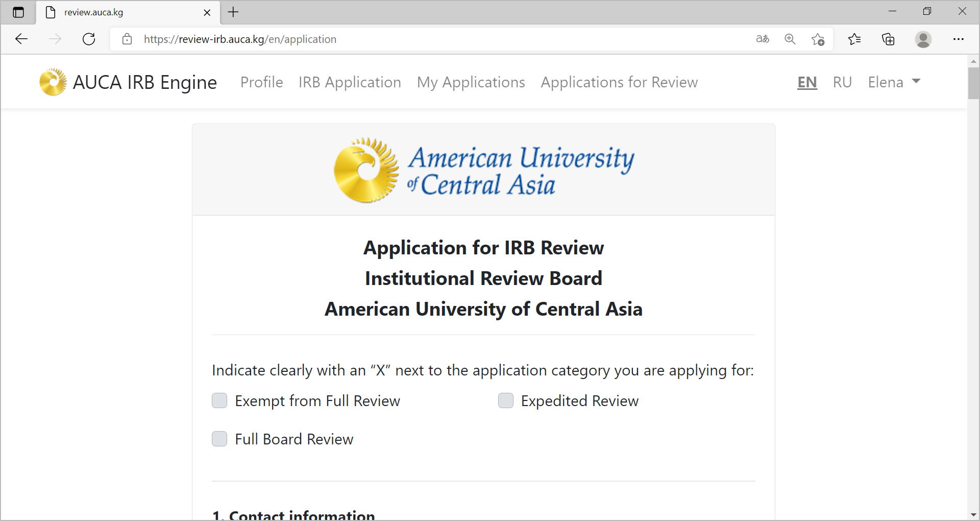Restore down the browser window
The image size is (980, 521).
click(x=927, y=11)
